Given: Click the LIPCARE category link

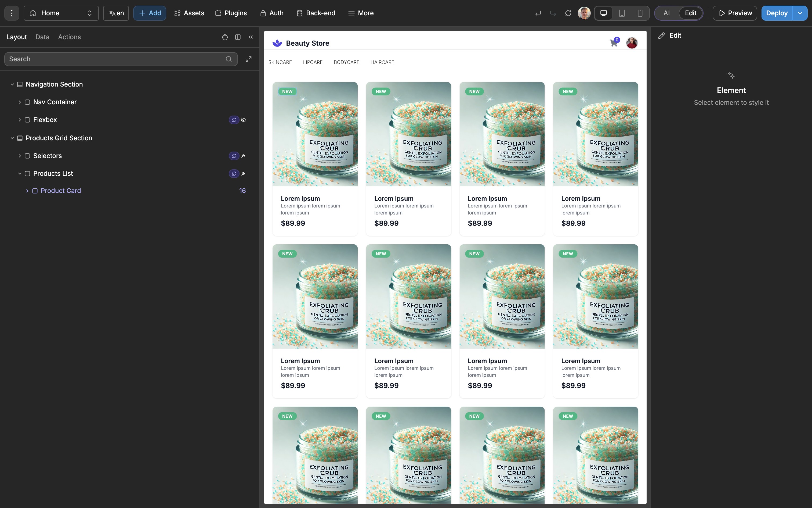Looking at the screenshot, I should [x=313, y=62].
